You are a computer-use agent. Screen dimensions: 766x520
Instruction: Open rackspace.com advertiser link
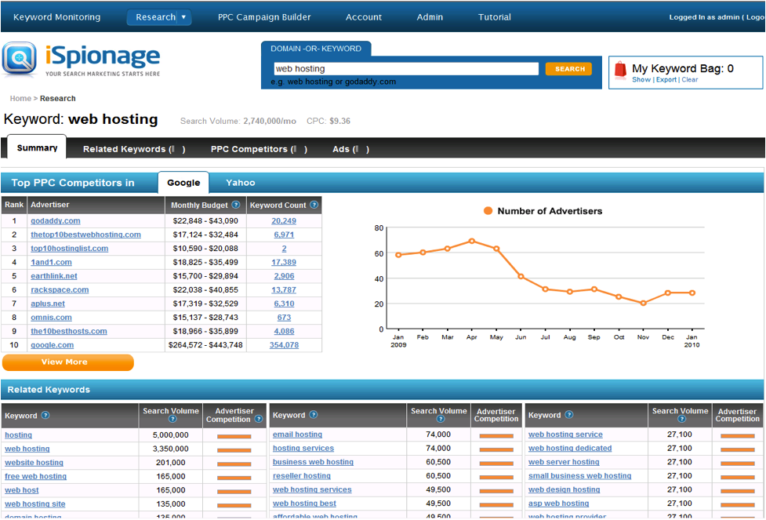click(x=60, y=290)
